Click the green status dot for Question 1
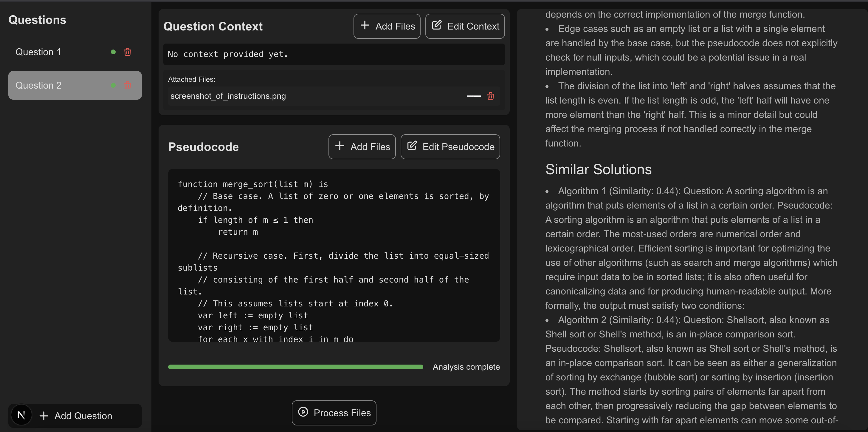 point(113,52)
